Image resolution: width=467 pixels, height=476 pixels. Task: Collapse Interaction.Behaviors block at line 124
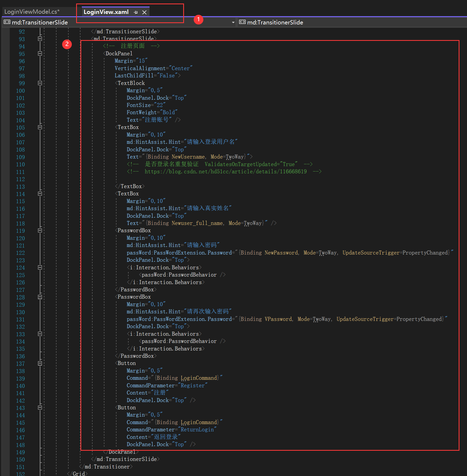click(40, 267)
